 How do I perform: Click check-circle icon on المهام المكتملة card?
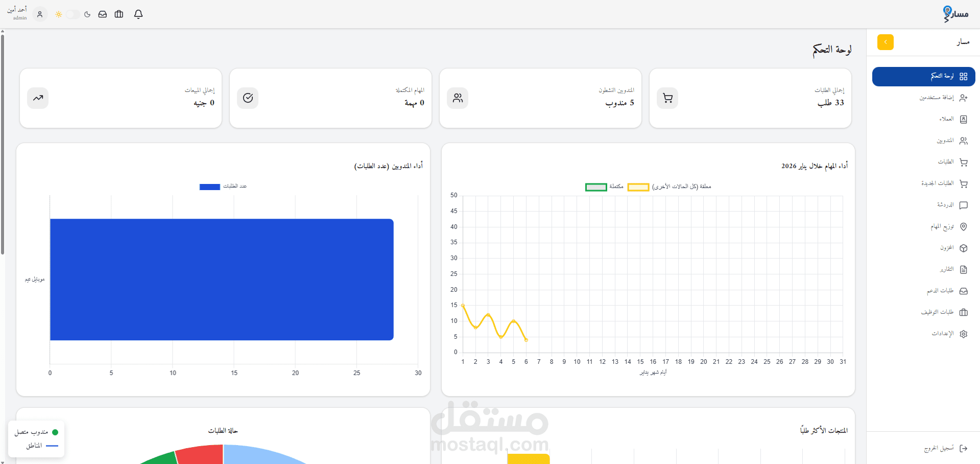click(x=248, y=98)
